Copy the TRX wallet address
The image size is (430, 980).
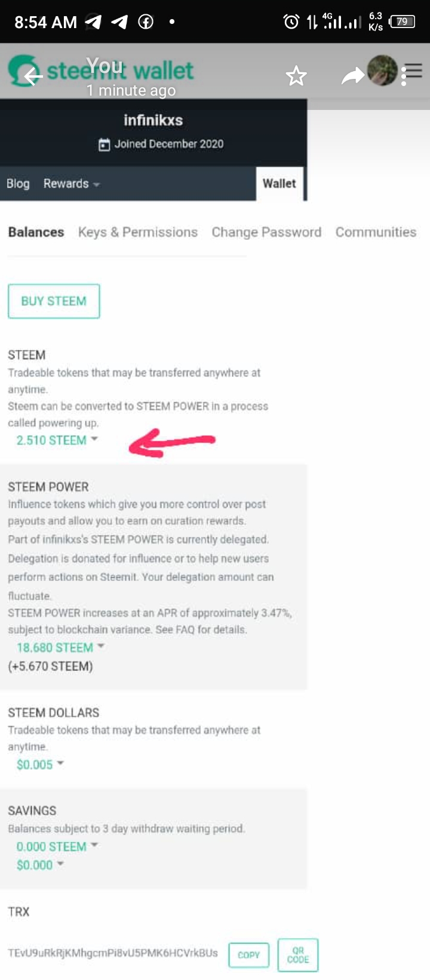tap(249, 955)
